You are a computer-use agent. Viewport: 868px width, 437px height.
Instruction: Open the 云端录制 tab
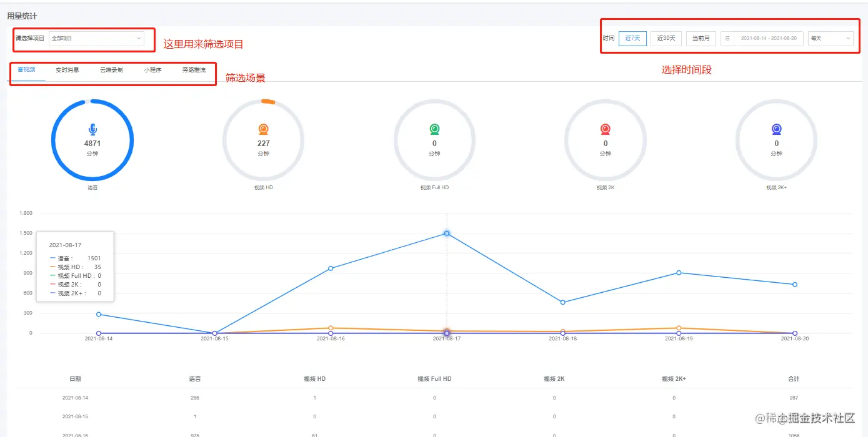(x=111, y=70)
